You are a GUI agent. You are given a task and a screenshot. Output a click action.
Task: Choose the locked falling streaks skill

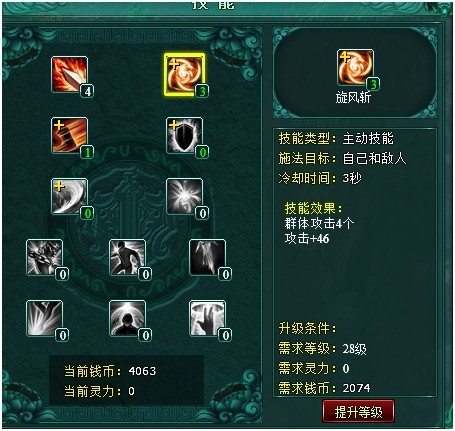coord(207,257)
